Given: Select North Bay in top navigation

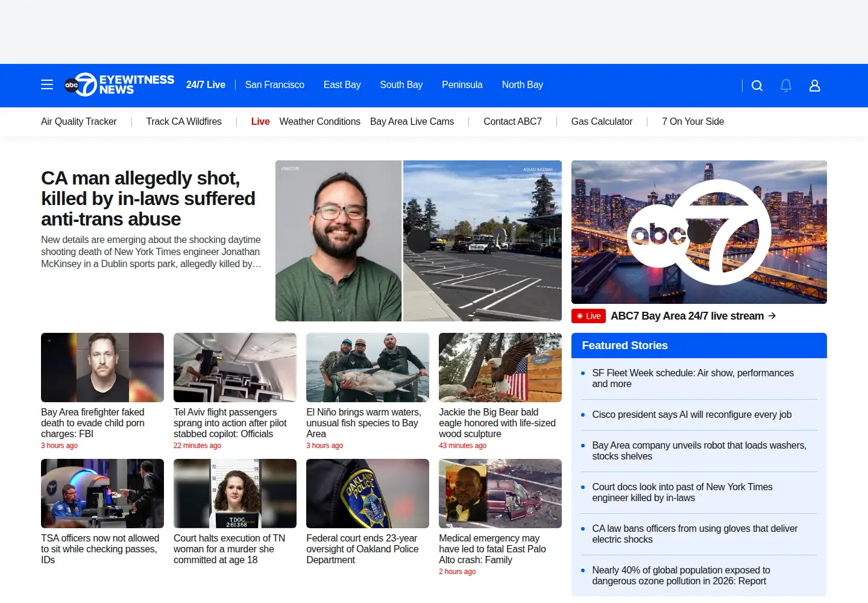Looking at the screenshot, I should click(x=523, y=85).
